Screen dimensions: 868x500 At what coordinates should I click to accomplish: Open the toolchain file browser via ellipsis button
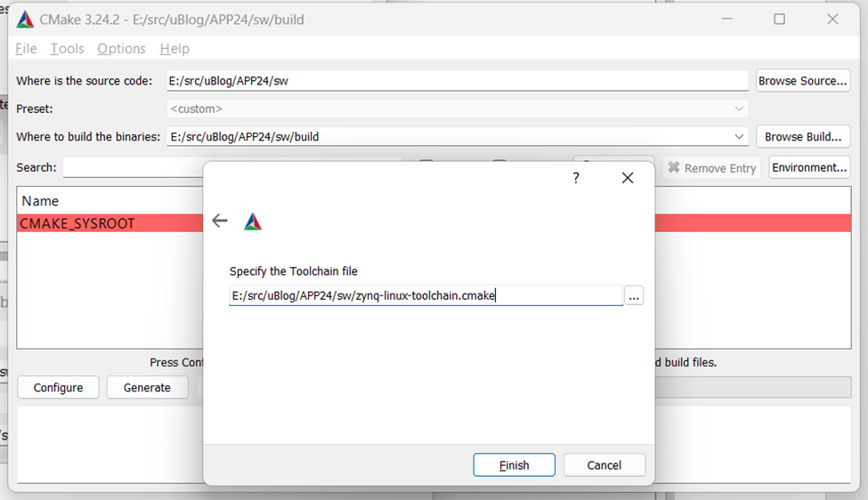tap(633, 296)
